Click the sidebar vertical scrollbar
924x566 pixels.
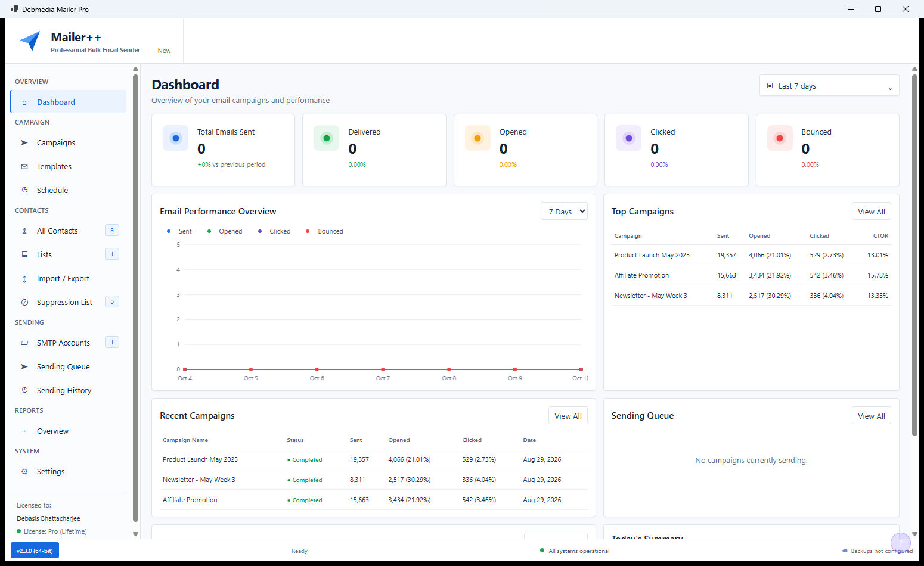pos(135,298)
